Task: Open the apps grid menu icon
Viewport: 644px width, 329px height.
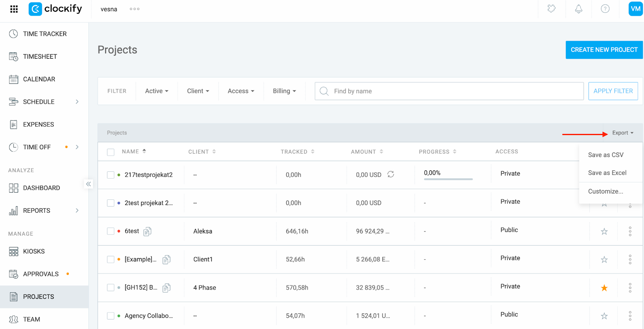Action: [x=14, y=9]
